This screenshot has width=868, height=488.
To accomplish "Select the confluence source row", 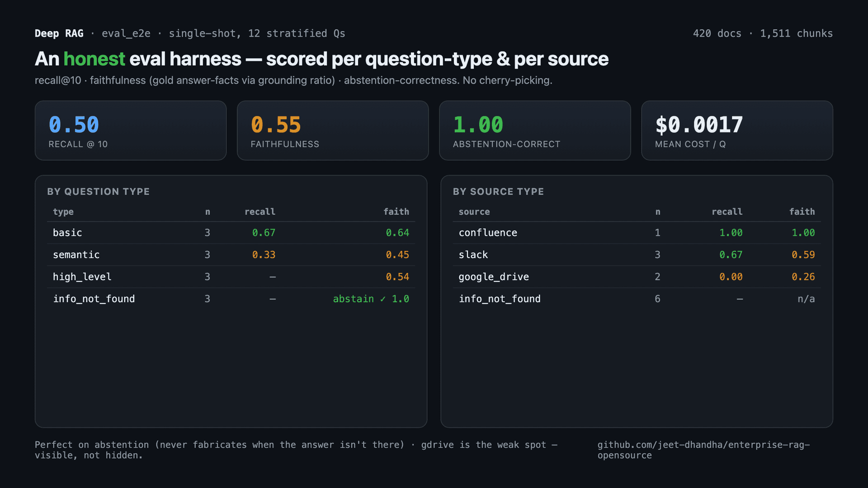I will pyautogui.click(x=637, y=233).
